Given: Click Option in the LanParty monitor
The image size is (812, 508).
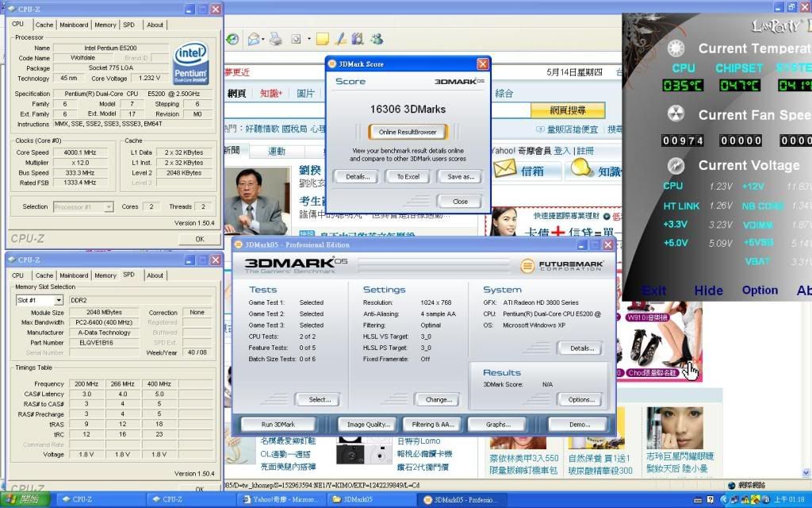Looking at the screenshot, I should [760, 291].
